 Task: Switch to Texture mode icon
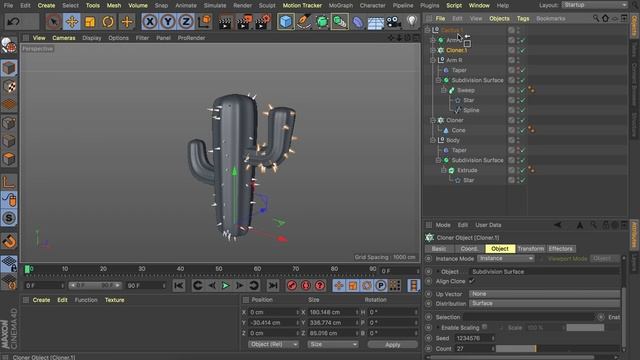(9, 86)
